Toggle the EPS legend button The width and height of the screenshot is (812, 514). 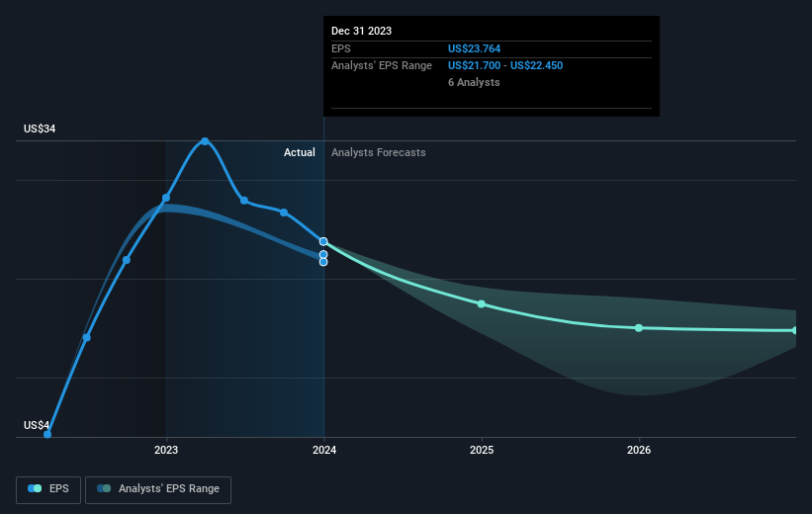[x=48, y=489]
